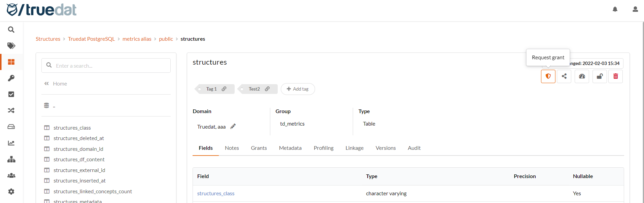The height and width of the screenshot is (203, 644).
Task: Click the unlock padlock icon button
Action: (x=600, y=76)
